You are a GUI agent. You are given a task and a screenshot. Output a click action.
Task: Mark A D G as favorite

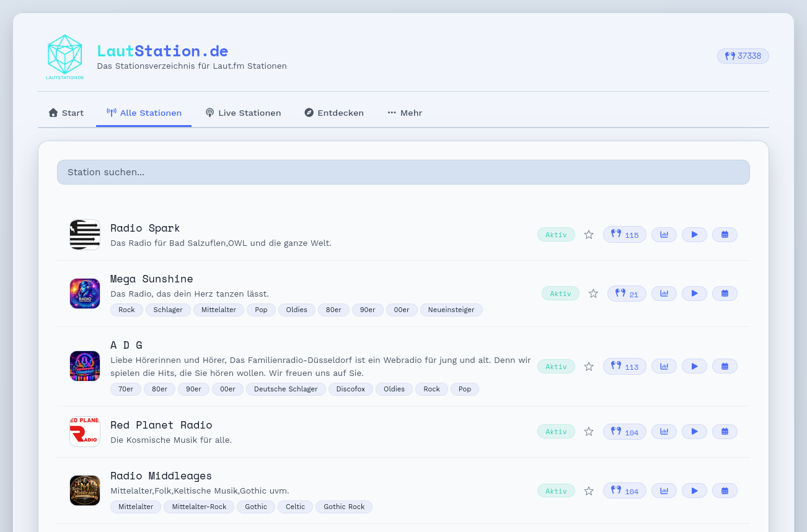589,367
